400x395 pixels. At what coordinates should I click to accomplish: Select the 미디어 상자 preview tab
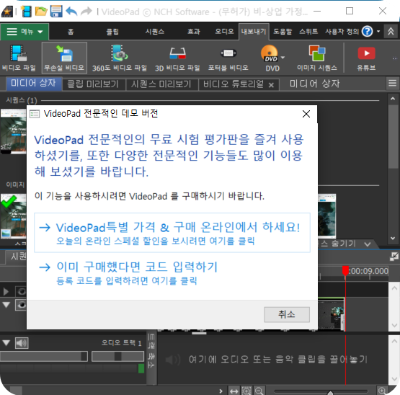(x=33, y=83)
